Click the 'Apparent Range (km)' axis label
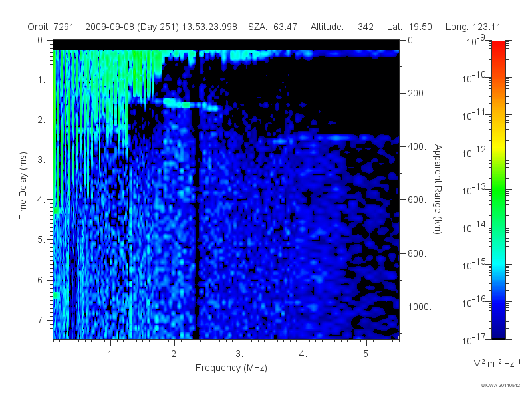532x399 pixels. pos(438,190)
